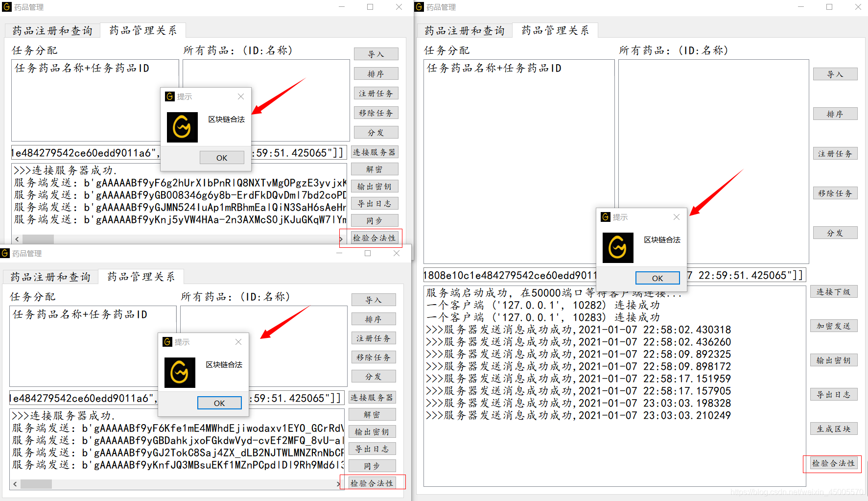
Task: Confirm OK in top-left 提示 dialog
Action: [222, 157]
